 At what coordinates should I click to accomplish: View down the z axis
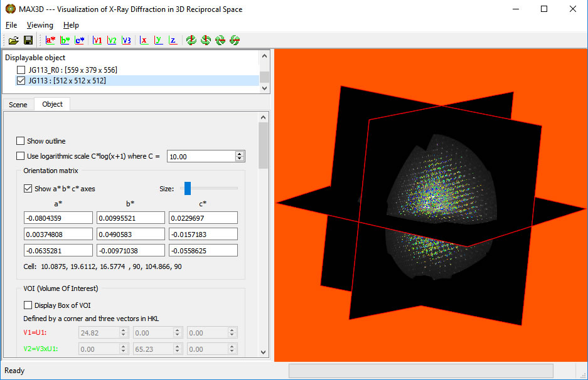click(173, 40)
